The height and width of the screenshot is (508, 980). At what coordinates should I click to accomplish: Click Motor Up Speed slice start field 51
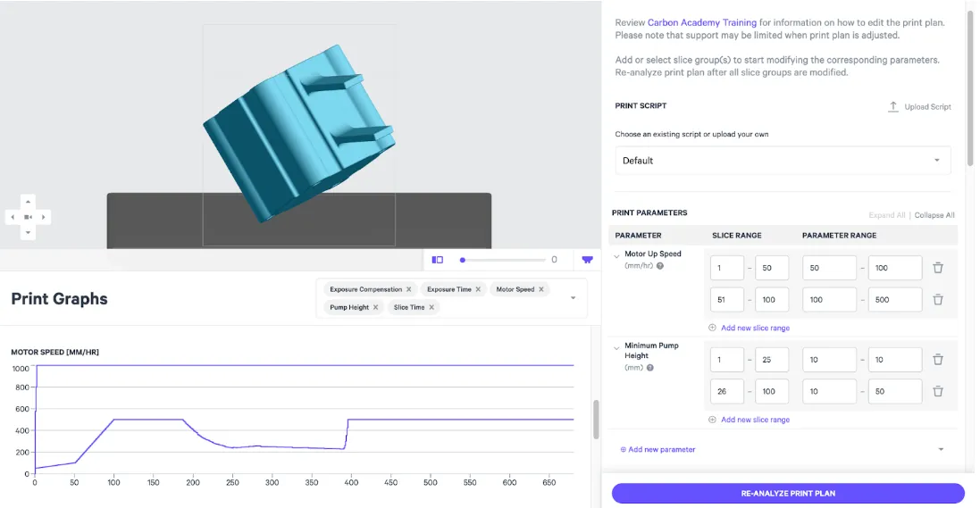point(727,299)
